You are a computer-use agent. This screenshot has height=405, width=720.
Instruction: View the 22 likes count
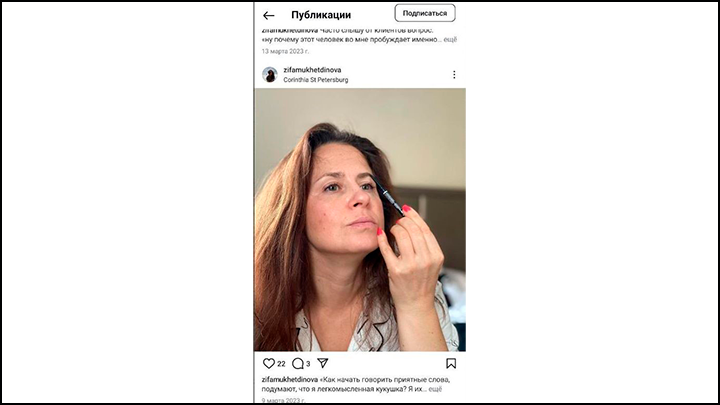pyautogui.click(x=281, y=364)
